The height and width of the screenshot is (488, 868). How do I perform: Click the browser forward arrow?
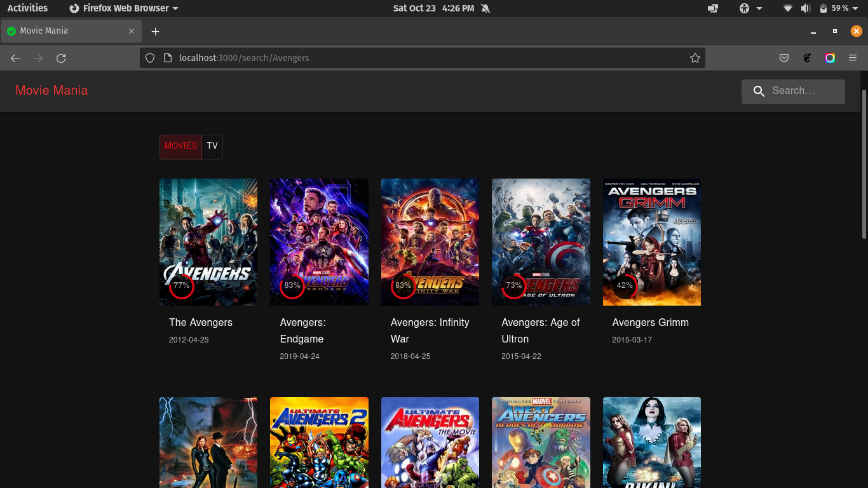[x=38, y=58]
